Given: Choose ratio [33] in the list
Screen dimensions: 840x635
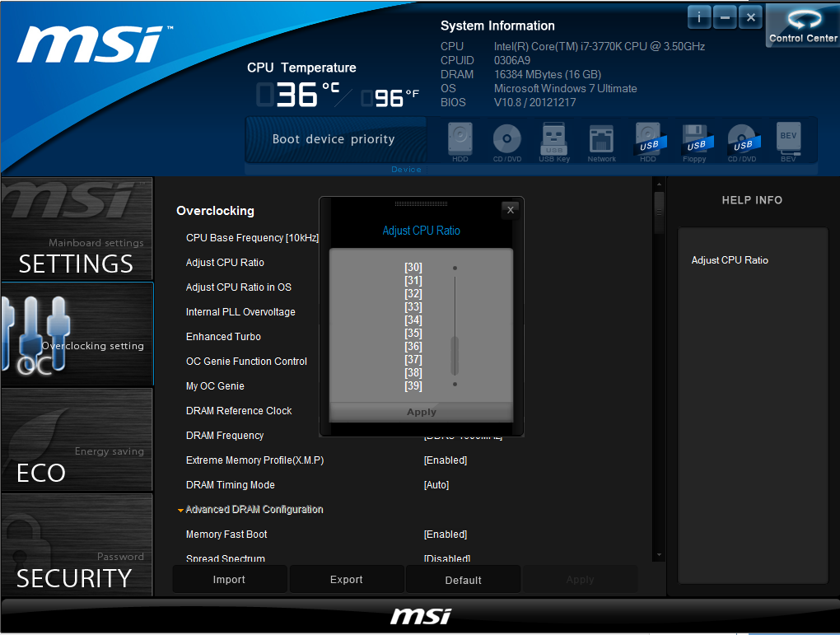Looking at the screenshot, I should click(x=413, y=306).
